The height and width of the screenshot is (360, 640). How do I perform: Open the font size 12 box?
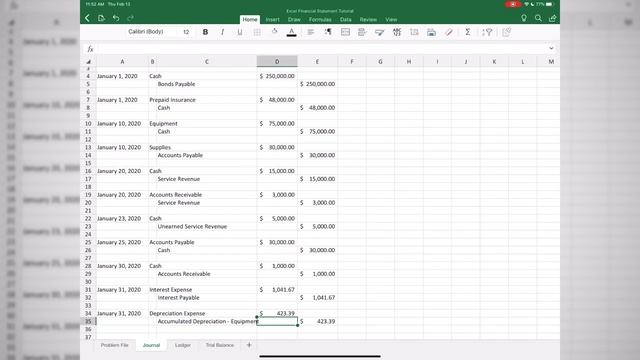(186, 32)
